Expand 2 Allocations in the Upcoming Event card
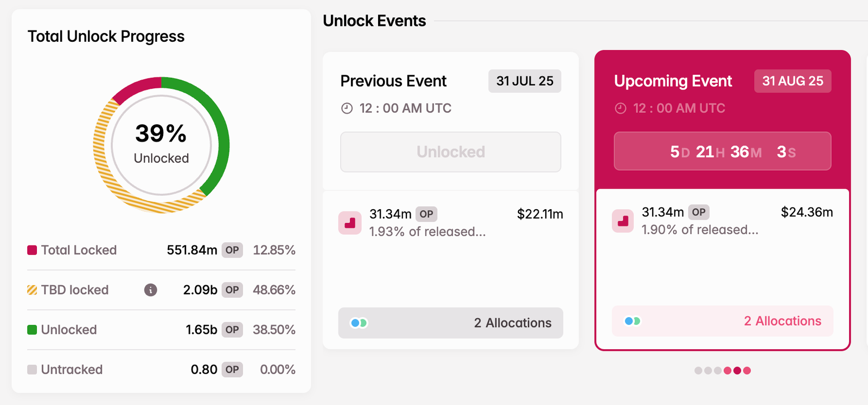 click(x=782, y=320)
